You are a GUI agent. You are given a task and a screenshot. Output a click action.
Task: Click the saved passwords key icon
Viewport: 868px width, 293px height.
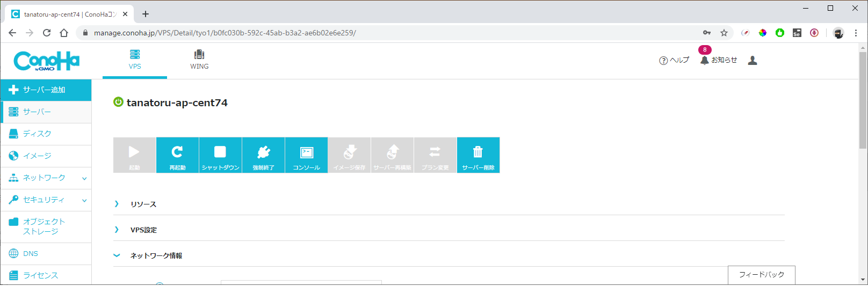point(707,33)
